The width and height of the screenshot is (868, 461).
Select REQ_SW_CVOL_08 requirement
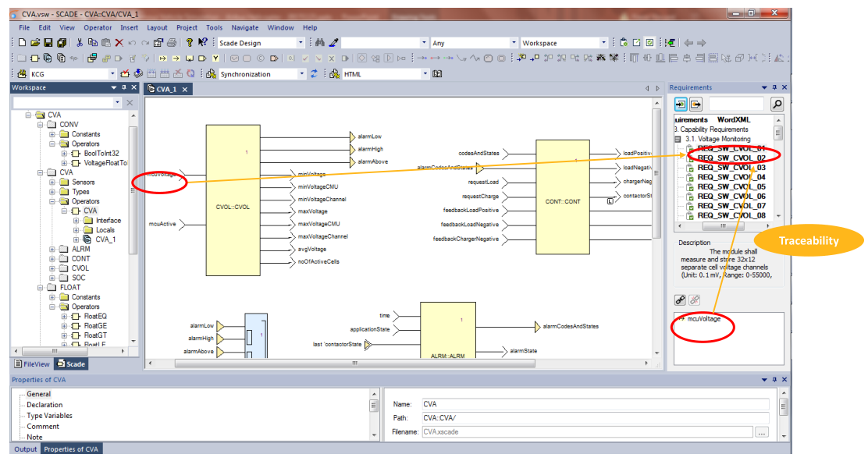731,215
